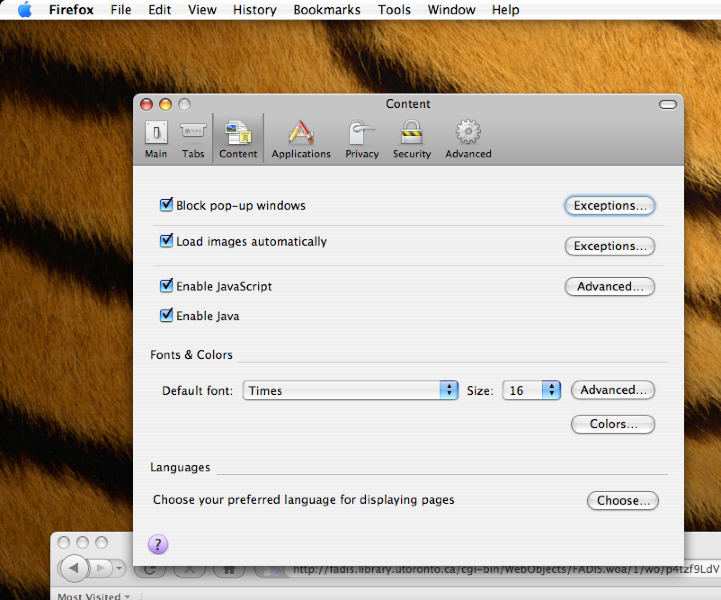Screen dimensions: 721x600
Task: Open the Applications preferences pane
Action: pos(301,139)
